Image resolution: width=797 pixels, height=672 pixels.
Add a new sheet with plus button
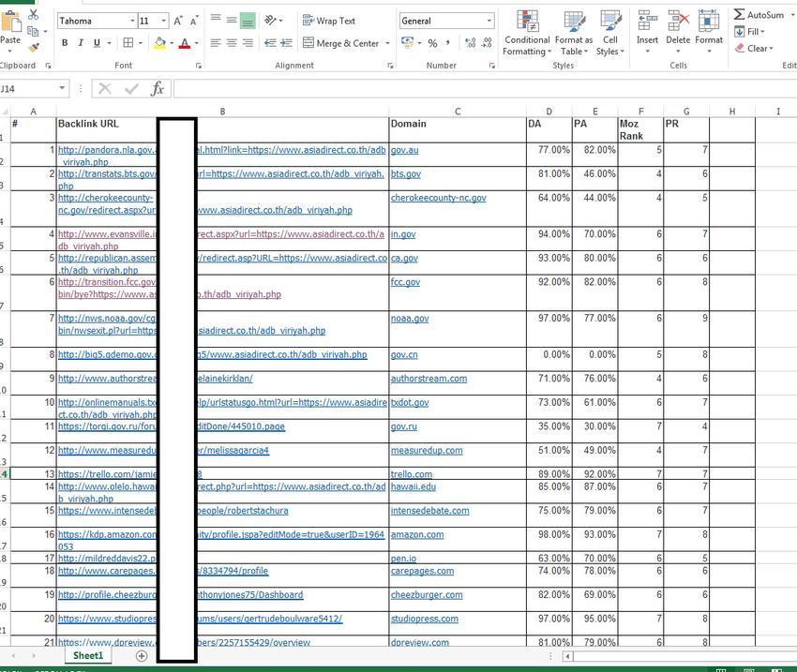[x=142, y=656]
